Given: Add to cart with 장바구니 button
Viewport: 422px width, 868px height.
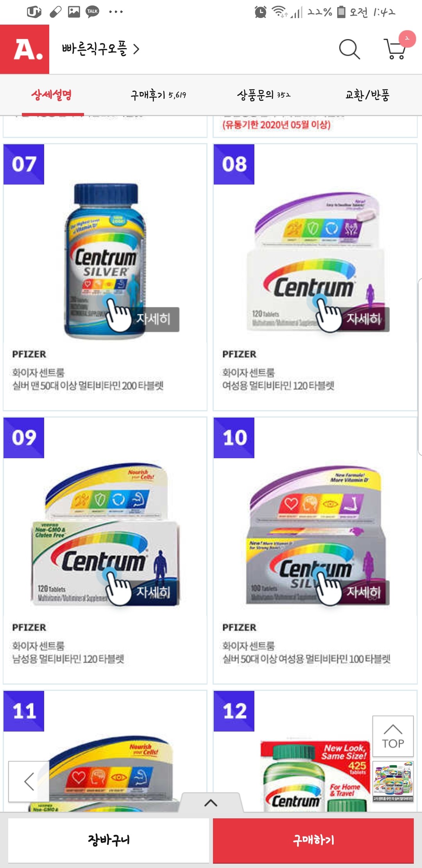Looking at the screenshot, I should (109, 840).
